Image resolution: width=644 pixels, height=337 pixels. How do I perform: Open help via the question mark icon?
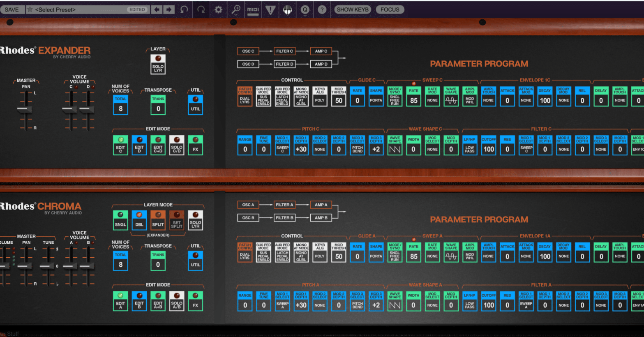pos(322,9)
